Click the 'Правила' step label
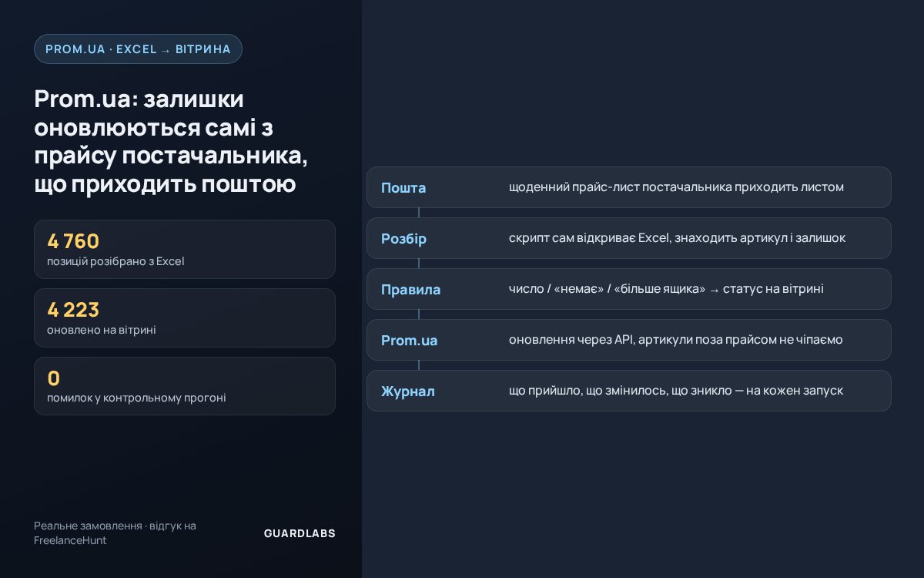Screen dimensions: 924x578 411,290
